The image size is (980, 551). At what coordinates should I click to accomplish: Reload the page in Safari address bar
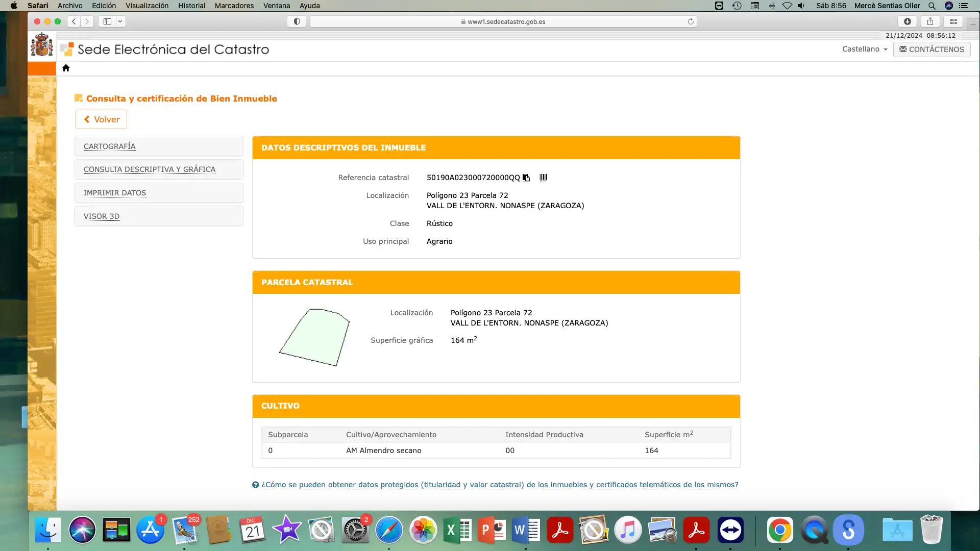point(691,21)
